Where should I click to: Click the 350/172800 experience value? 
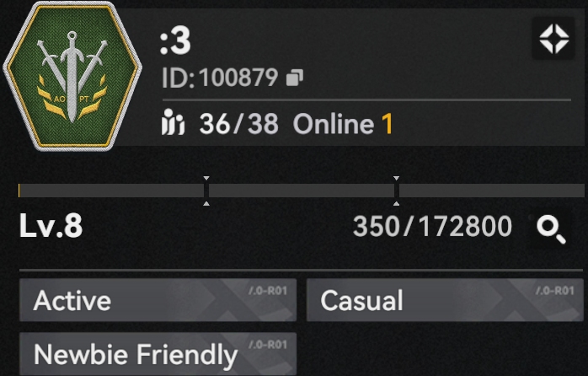coord(432,227)
